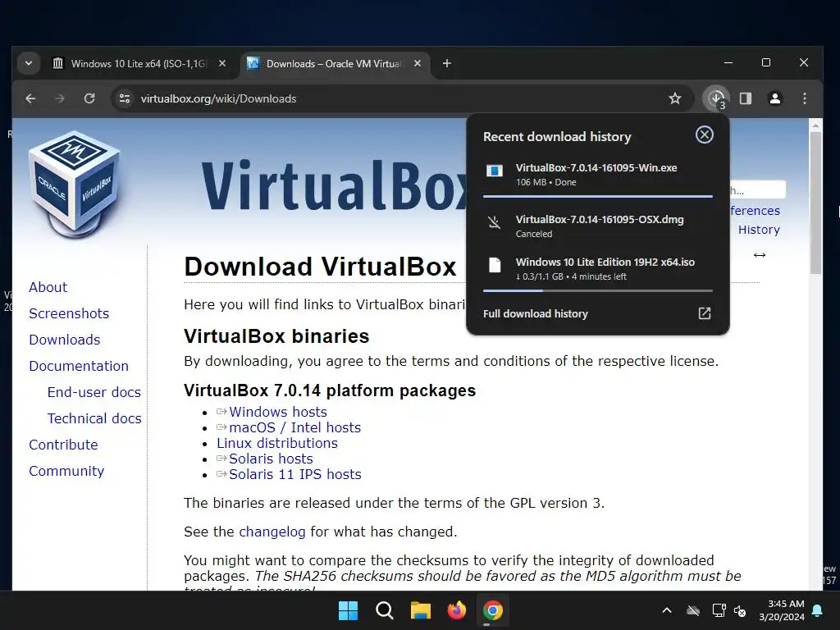Click the forward navigation arrow

click(x=60, y=98)
